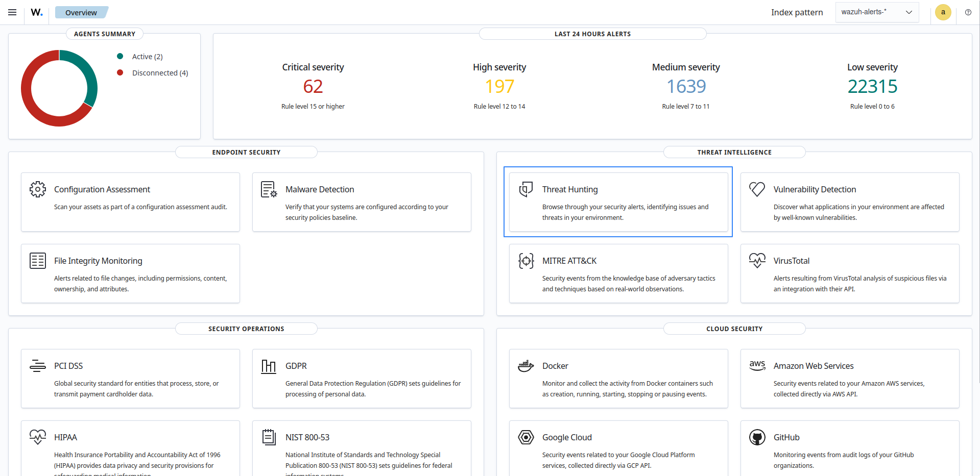980x476 pixels.
Task: Open the main navigation hamburger menu
Action: [12, 12]
